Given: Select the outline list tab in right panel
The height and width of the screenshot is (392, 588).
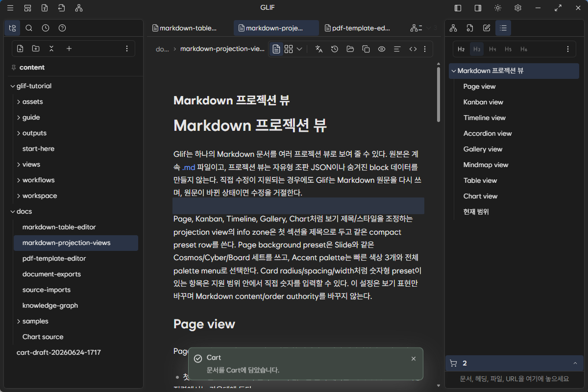Looking at the screenshot, I should 503,28.
